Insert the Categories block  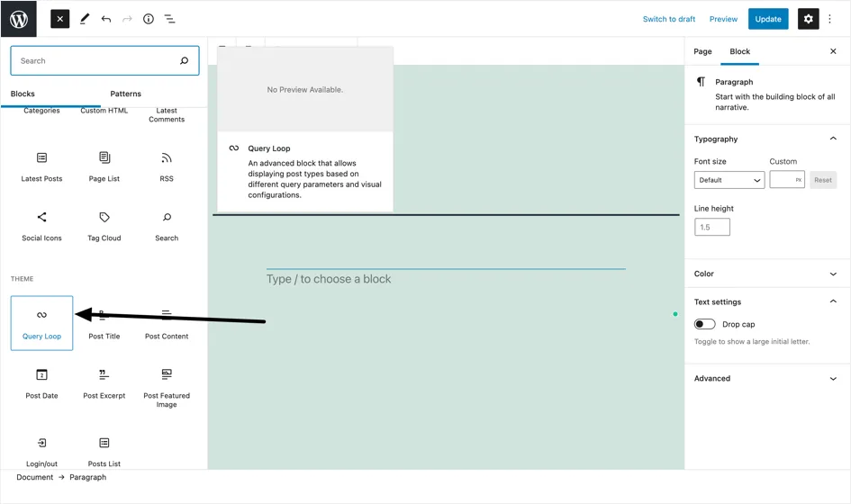coord(41,110)
